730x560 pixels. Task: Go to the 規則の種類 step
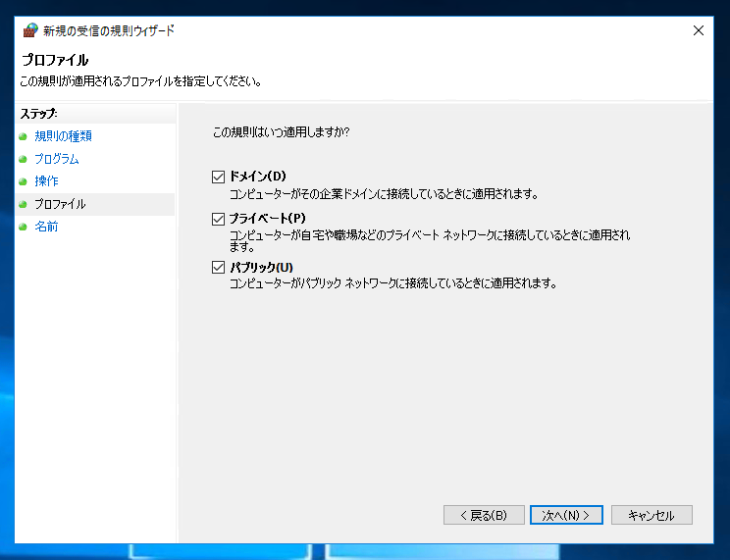[64, 136]
